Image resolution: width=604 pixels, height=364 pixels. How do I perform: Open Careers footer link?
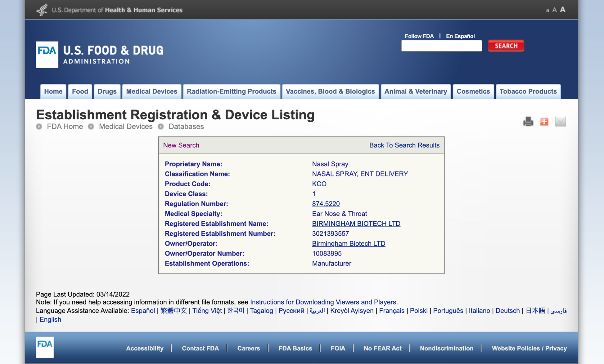point(249,348)
